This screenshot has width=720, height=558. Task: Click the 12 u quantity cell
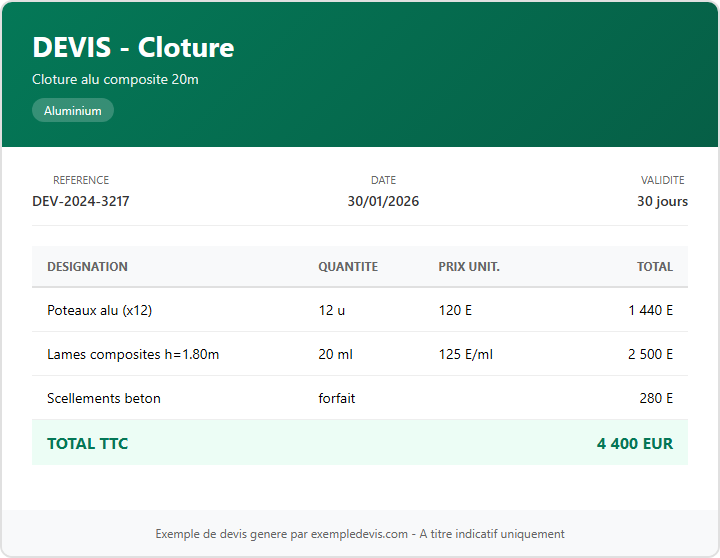(332, 310)
